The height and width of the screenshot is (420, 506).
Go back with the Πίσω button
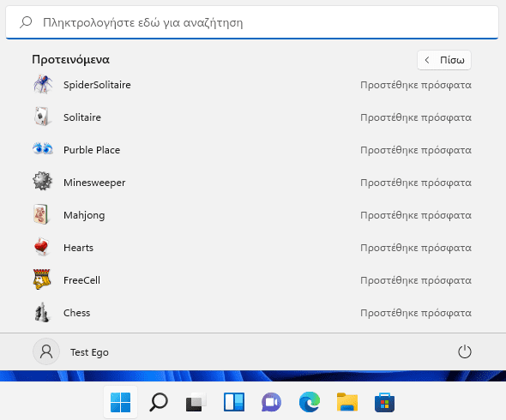coord(444,60)
